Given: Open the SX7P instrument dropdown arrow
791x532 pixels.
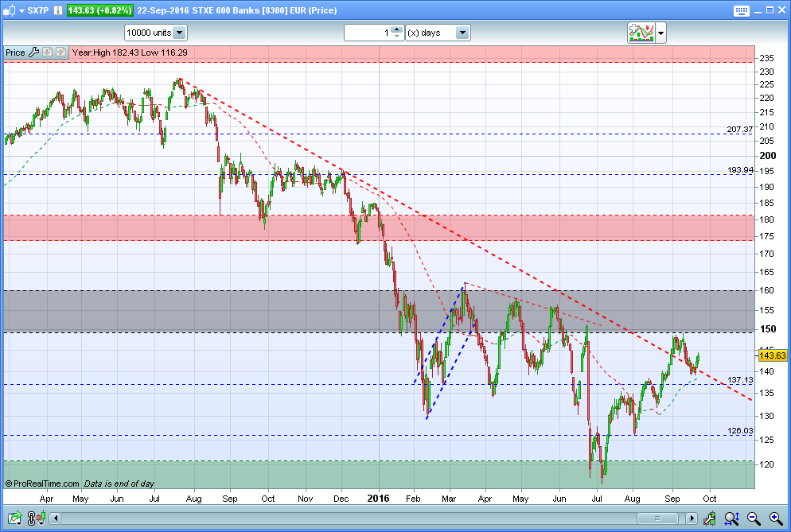Looking at the screenshot, I should point(21,10).
